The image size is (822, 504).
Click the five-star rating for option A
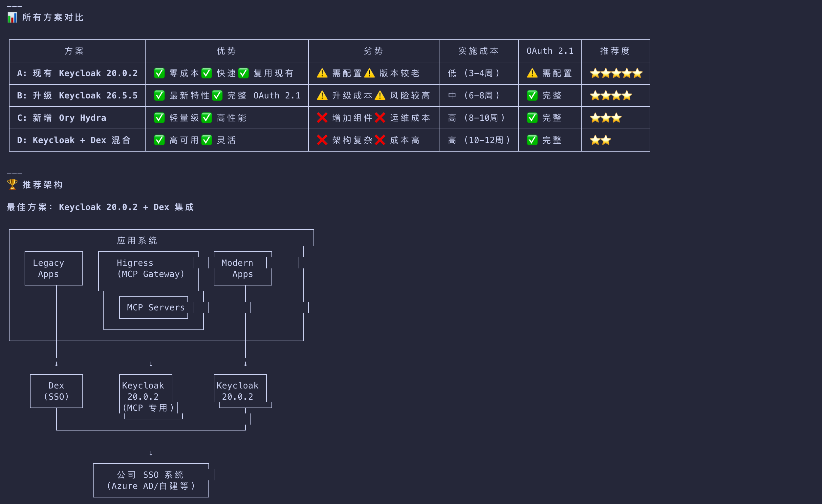[x=616, y=73]
